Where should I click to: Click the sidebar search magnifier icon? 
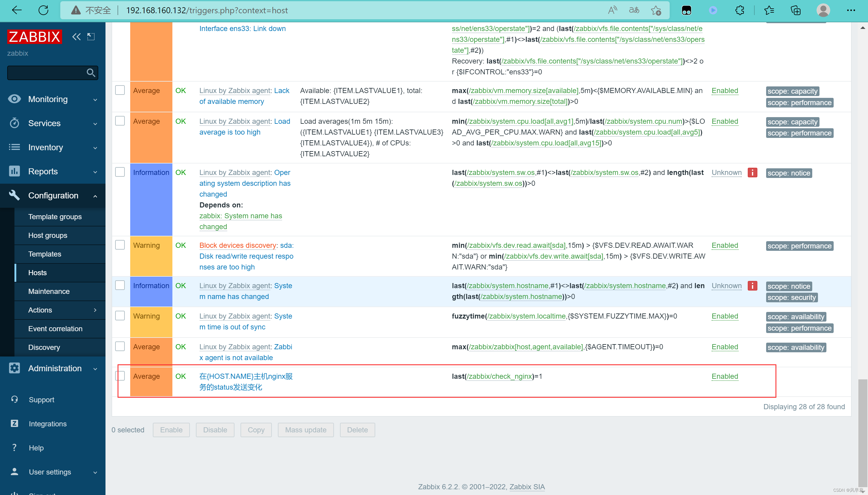[90, 73]
